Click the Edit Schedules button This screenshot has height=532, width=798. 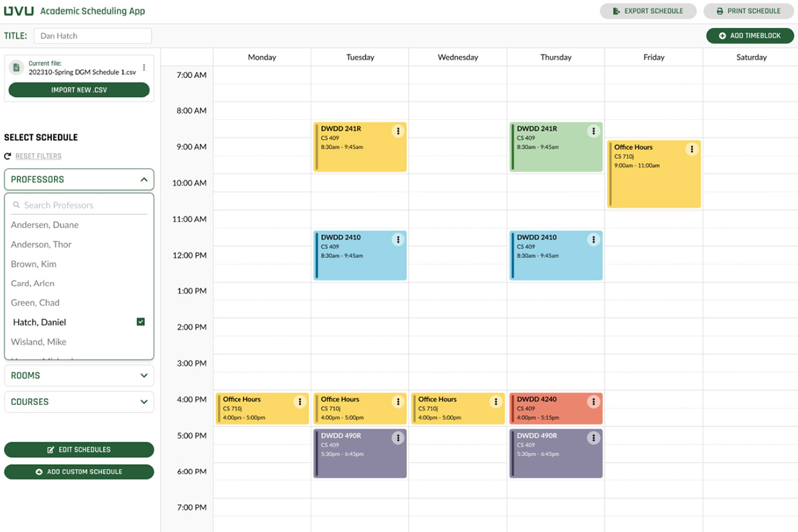(x=79, y=450)
